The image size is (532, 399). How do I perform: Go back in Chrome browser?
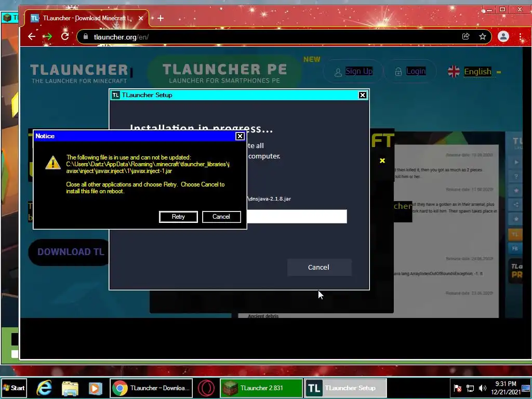32,37
